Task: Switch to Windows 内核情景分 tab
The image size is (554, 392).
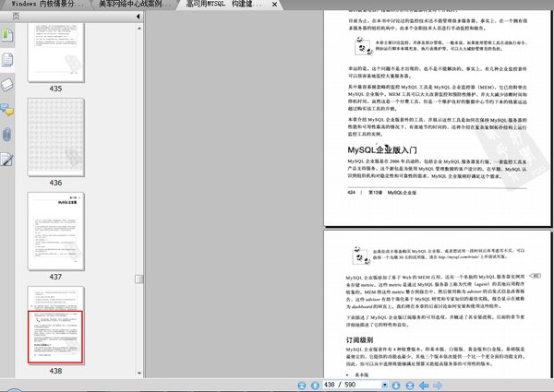Action: [48, 5]
